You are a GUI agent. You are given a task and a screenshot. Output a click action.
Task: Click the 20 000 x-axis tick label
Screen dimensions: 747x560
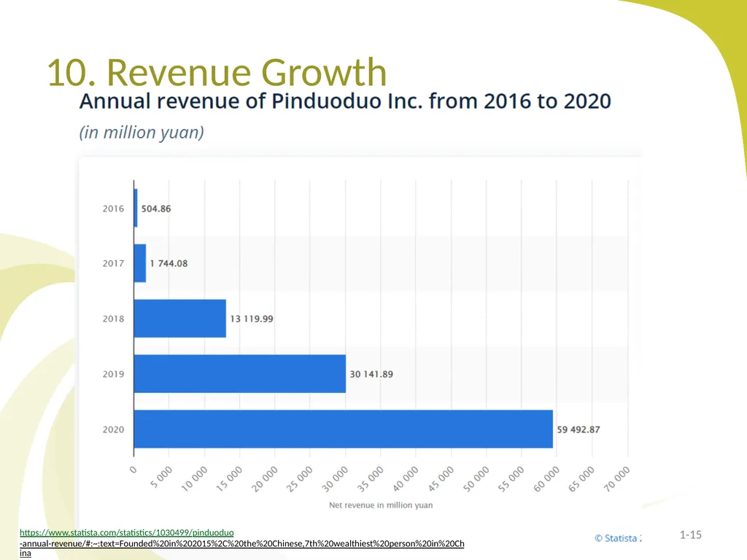[264, 478]
